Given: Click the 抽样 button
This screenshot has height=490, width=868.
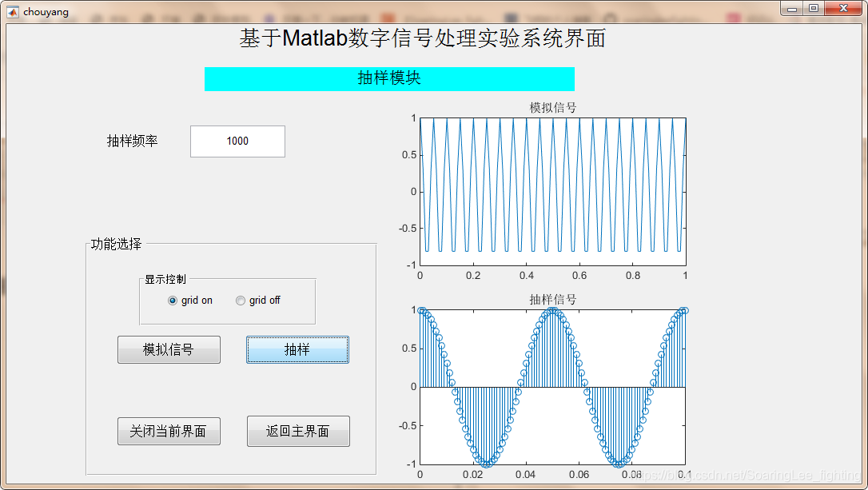Looking at the screenshot, I should click(298, 350).
